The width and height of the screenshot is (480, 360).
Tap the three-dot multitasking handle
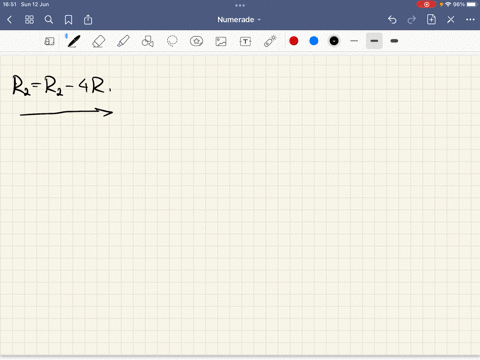[240, 5]
